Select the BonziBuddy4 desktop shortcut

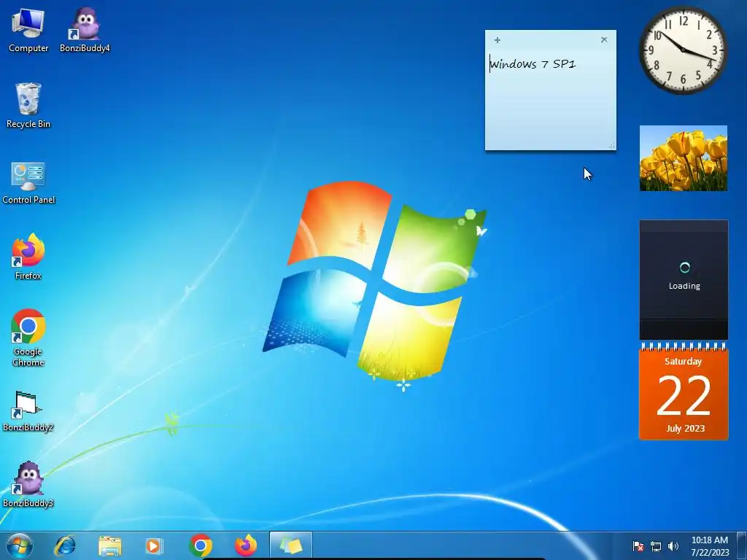pyautogui.click(x=85, y=29)
